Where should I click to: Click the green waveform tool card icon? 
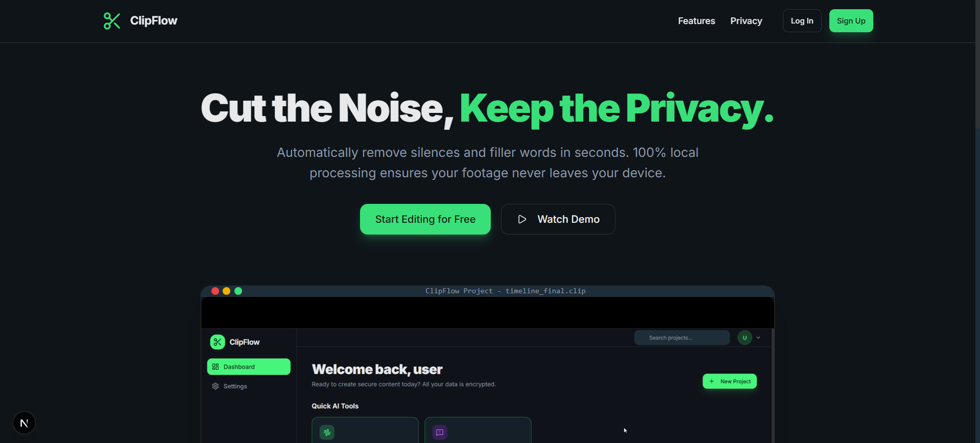coord(327,432)
